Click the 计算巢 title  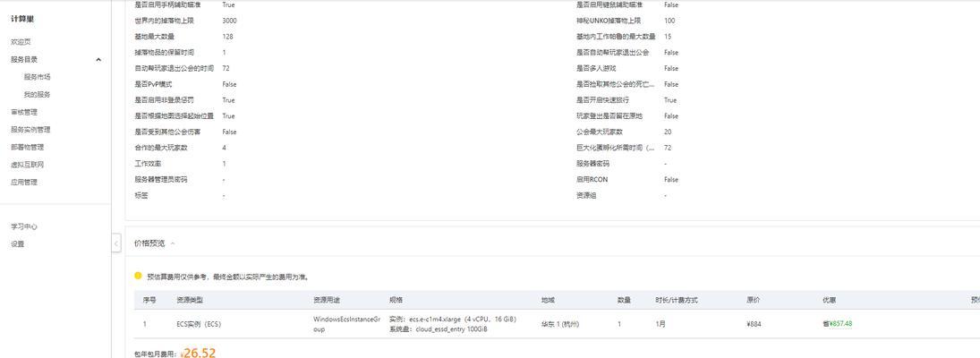coord(22,19)
